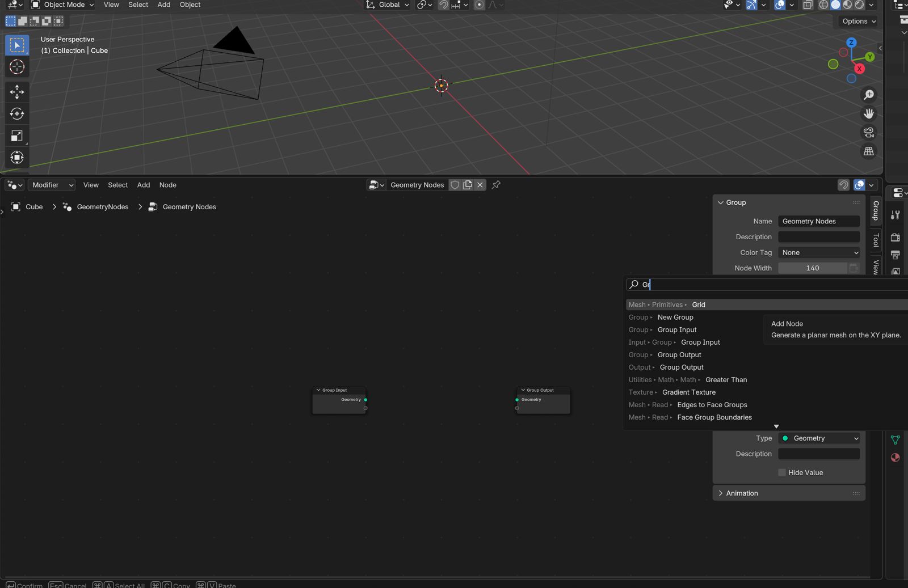Activate the Scale tool
908x588 pixels.
coord(17,136)
